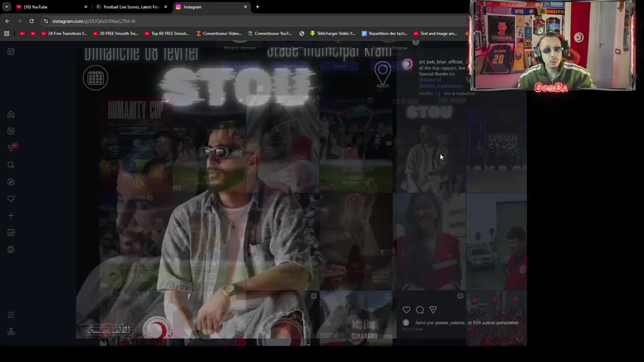Open comments with the bubble icon

[x=420, y=310]
